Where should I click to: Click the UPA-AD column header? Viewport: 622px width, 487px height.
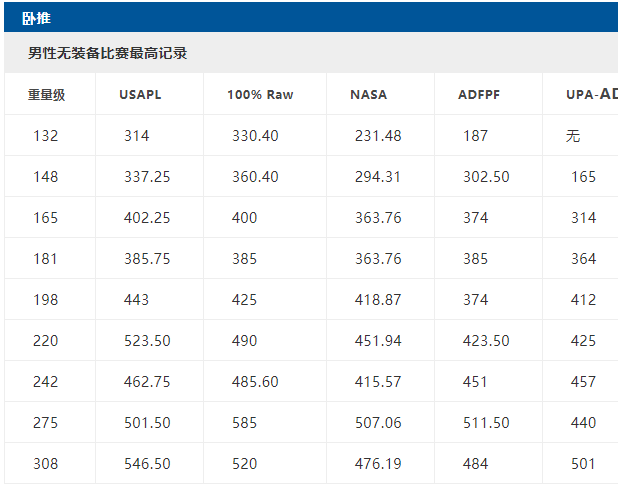tap(592, 95)
